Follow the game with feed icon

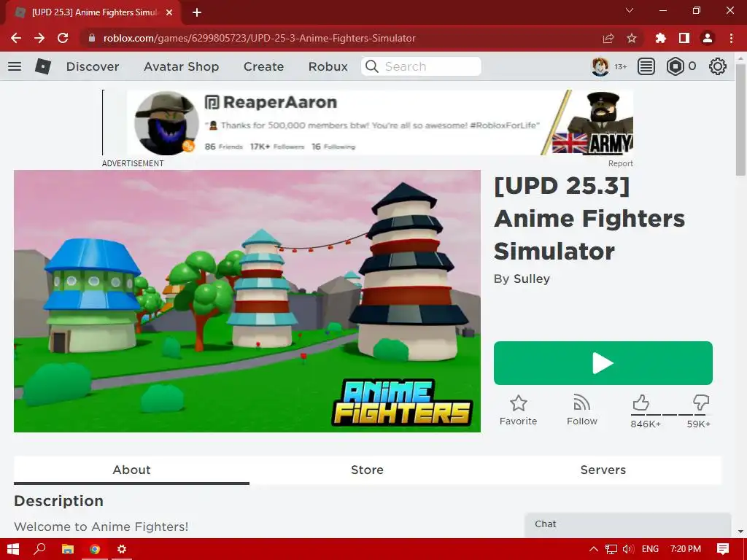point(581,410)
